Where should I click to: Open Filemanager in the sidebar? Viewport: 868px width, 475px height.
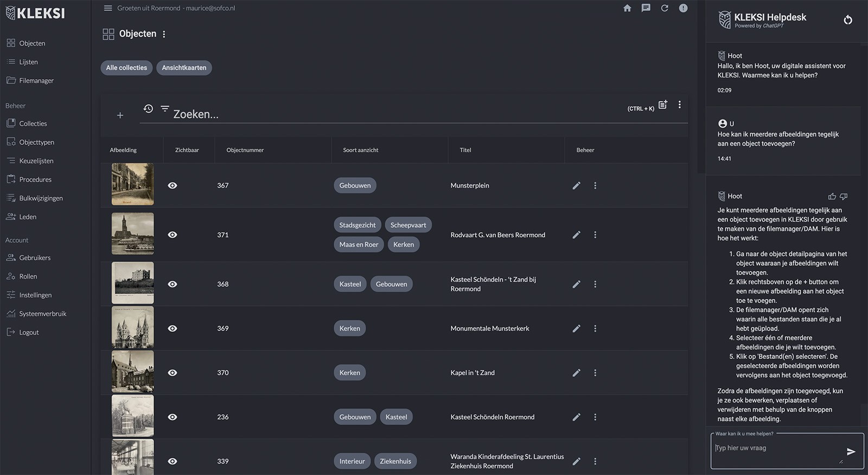click(x=36, y=81)
